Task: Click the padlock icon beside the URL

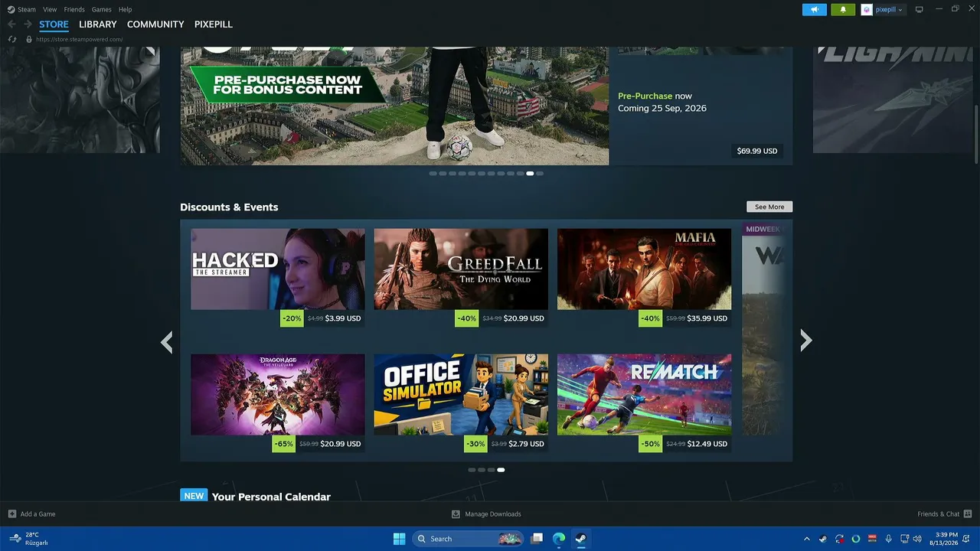Action: [x=29, y=39]
